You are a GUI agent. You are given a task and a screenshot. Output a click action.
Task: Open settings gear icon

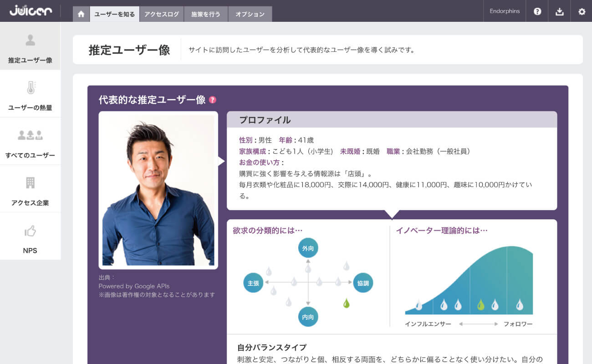click(582, 11)
